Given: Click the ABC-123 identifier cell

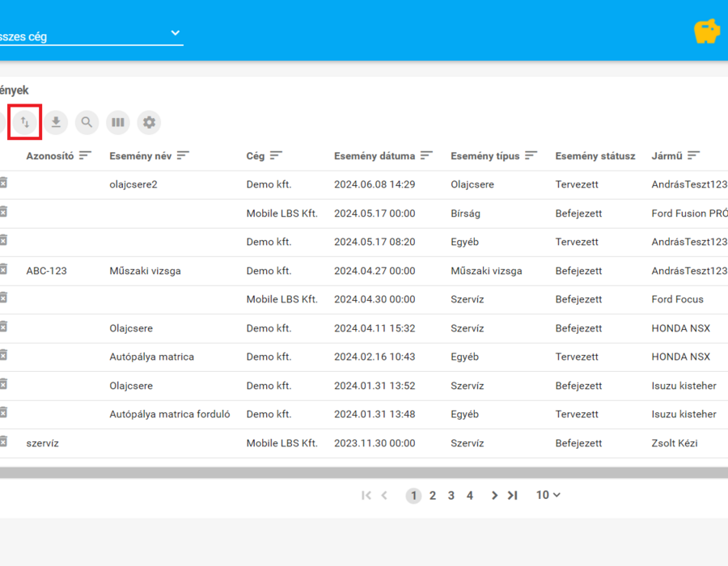Looking at the screenshot, I should tap(46, 271).
